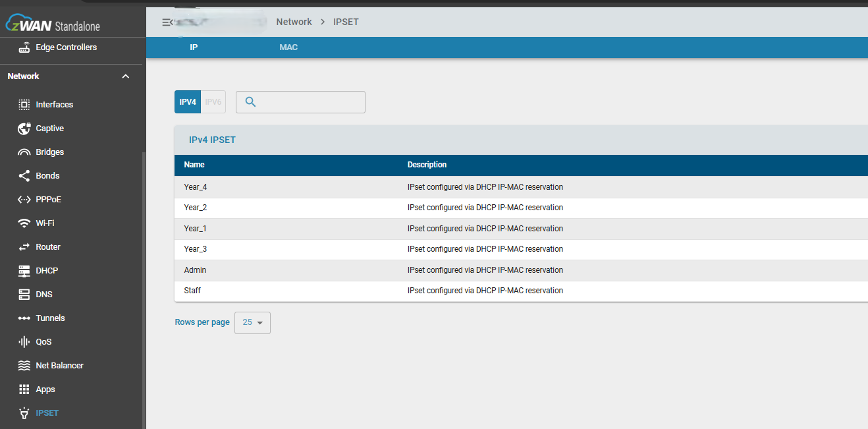Image resolution: width=868 pixels, height=429 pixels.
Task: Select the Year_4 row name
Action: pos(196,187)
